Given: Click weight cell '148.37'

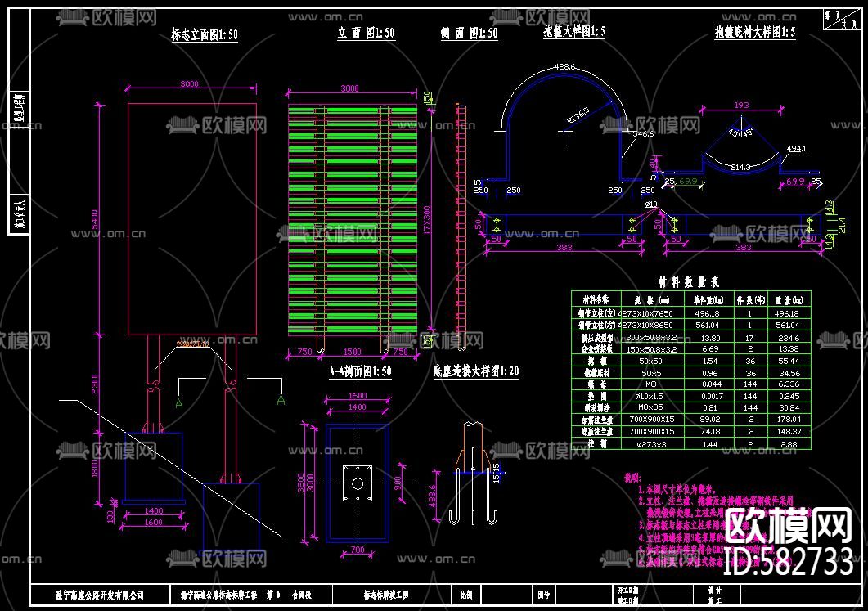Looking at the screenshot, I should pos(789,431).
